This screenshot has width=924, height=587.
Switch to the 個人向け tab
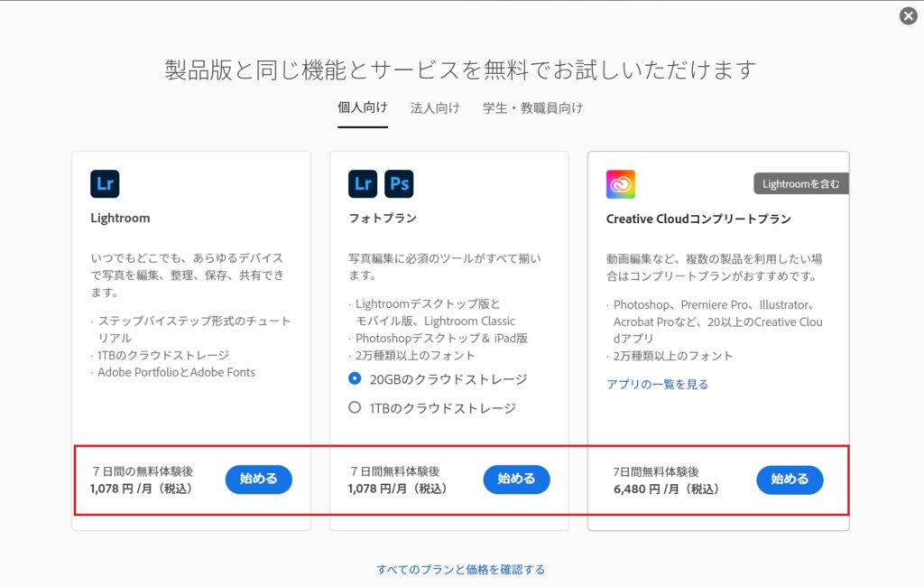(x=363, y=107)
